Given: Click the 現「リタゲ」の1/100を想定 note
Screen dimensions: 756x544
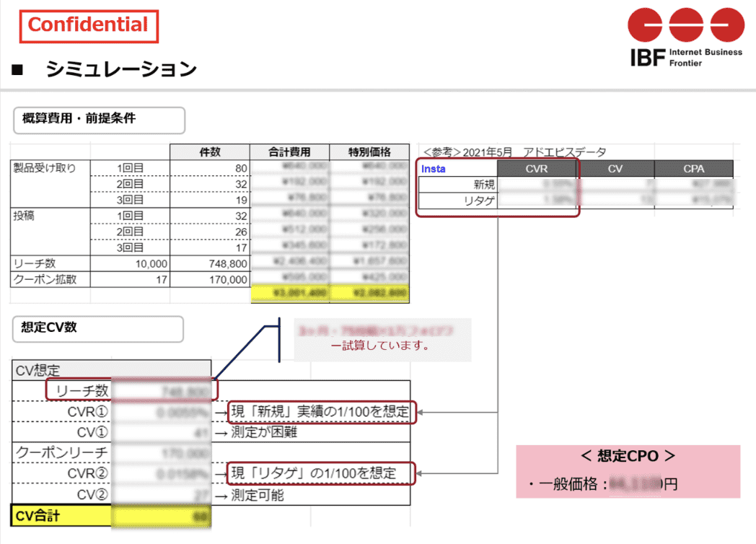Looking at the screenshot, I should point(322,473).
